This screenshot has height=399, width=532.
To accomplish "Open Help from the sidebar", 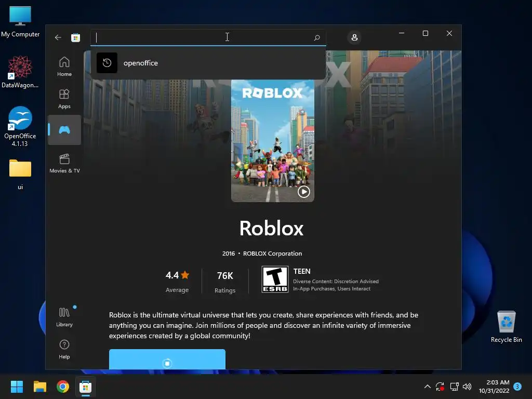I will tap(64, 349).
